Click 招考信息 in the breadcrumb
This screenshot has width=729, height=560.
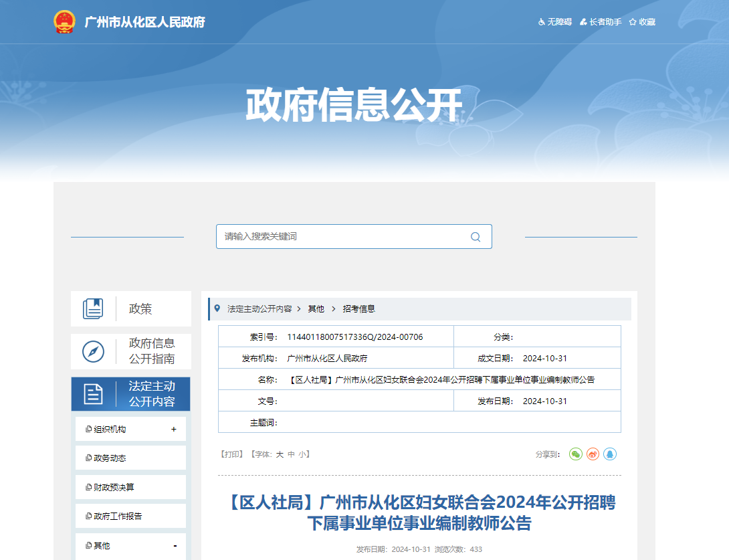click(x=359, y=309)
